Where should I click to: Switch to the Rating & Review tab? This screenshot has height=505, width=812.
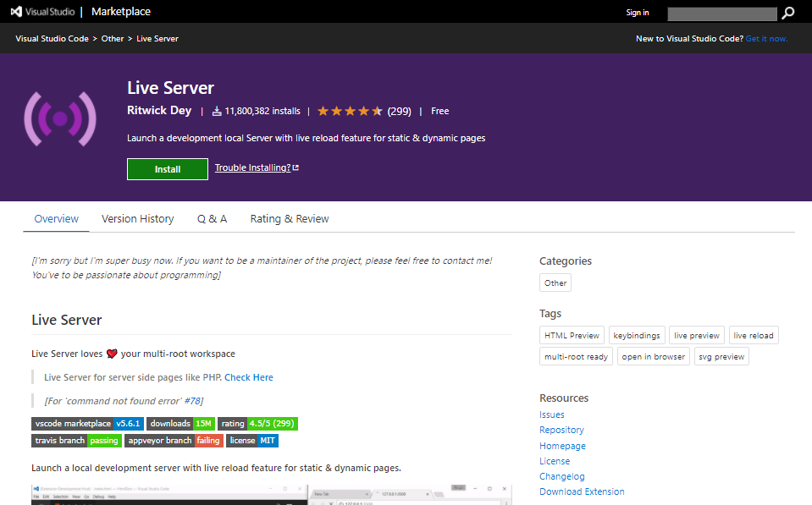click(x=289, y=218)
